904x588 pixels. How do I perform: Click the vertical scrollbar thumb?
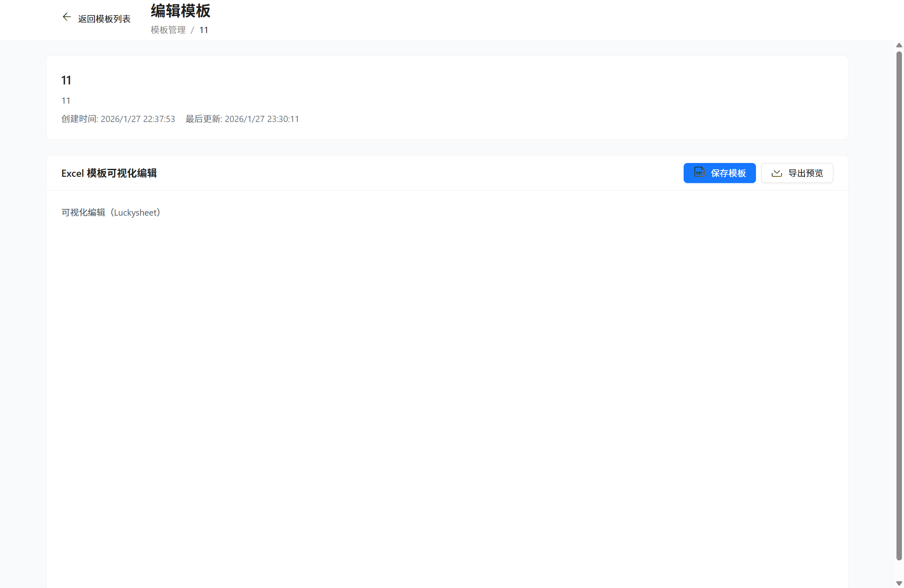(x=899, y=306)
